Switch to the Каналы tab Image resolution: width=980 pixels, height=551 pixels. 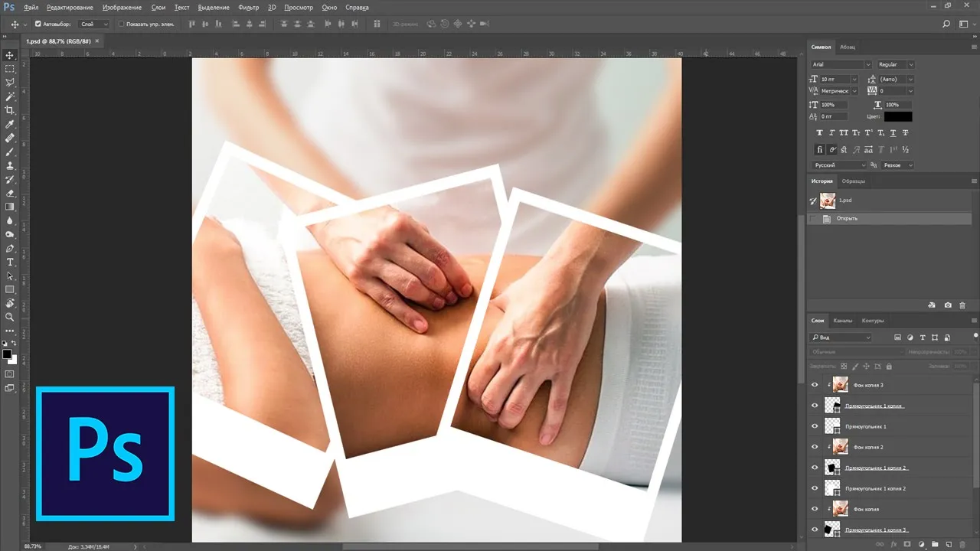click(842, 321)
